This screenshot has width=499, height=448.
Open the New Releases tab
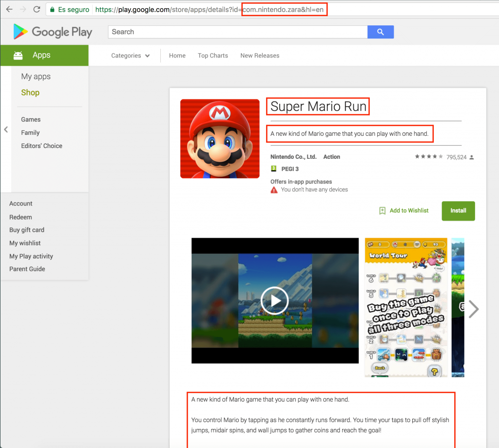point(260,56)
